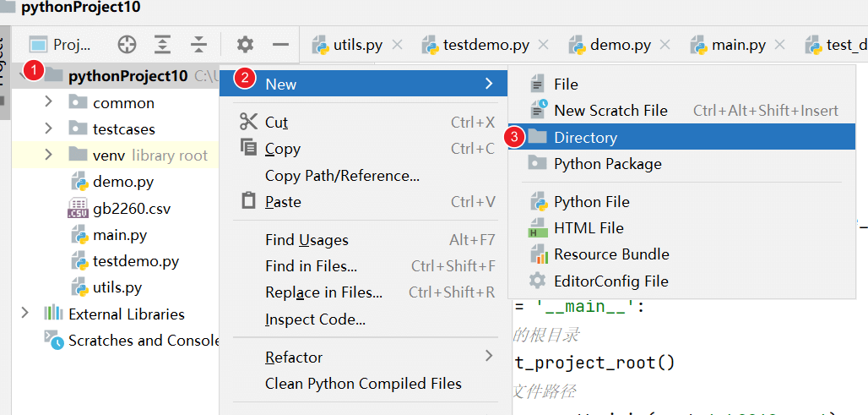This screenshot has width=868, height=415.
Task: Switch to the demo.py tab
Action: point(620,45)
